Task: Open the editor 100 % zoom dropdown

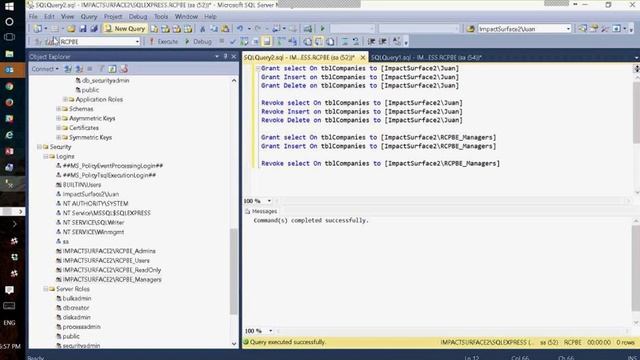Action: coord(269,201)
